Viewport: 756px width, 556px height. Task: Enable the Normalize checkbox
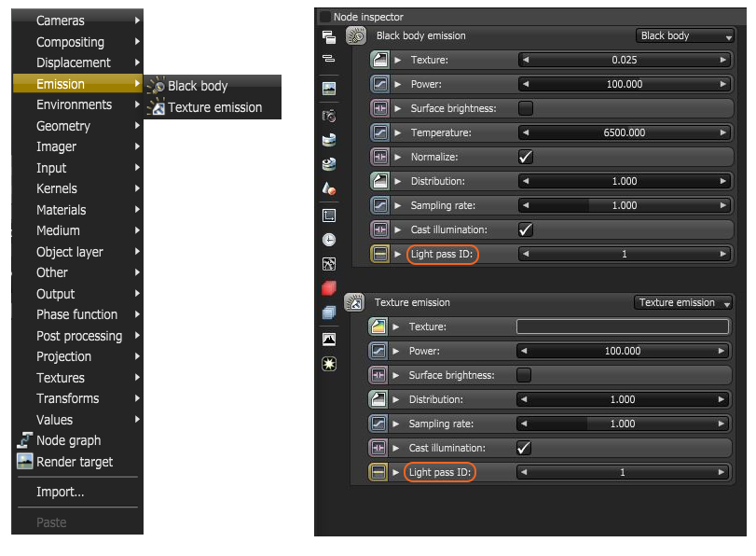click(528, 156)
